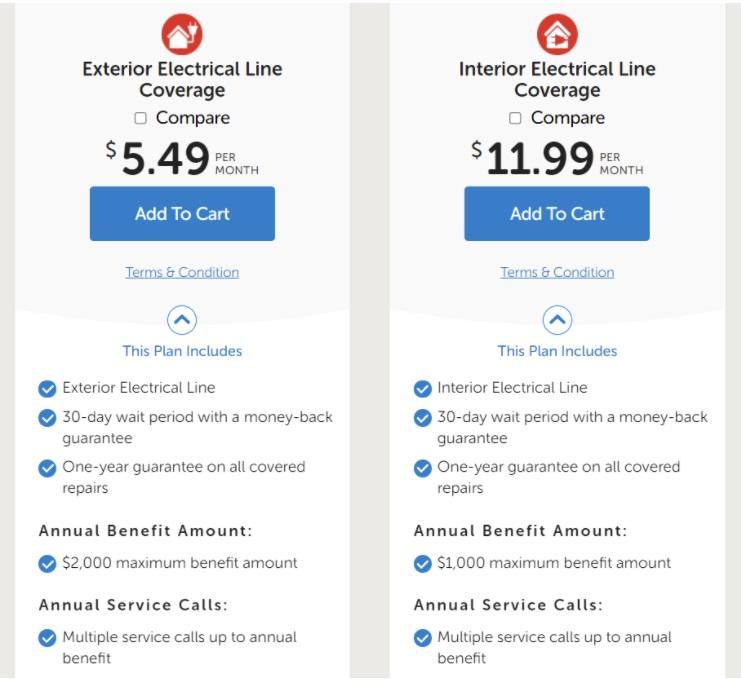
Task: Click the Exterior Electrical Line Coverage title
Action: [182, 80]
